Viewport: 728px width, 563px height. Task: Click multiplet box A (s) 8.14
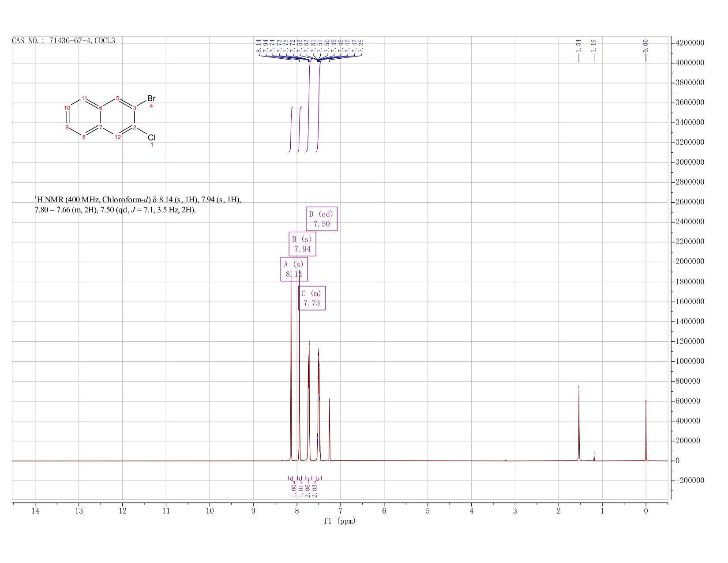coord(294,269)
